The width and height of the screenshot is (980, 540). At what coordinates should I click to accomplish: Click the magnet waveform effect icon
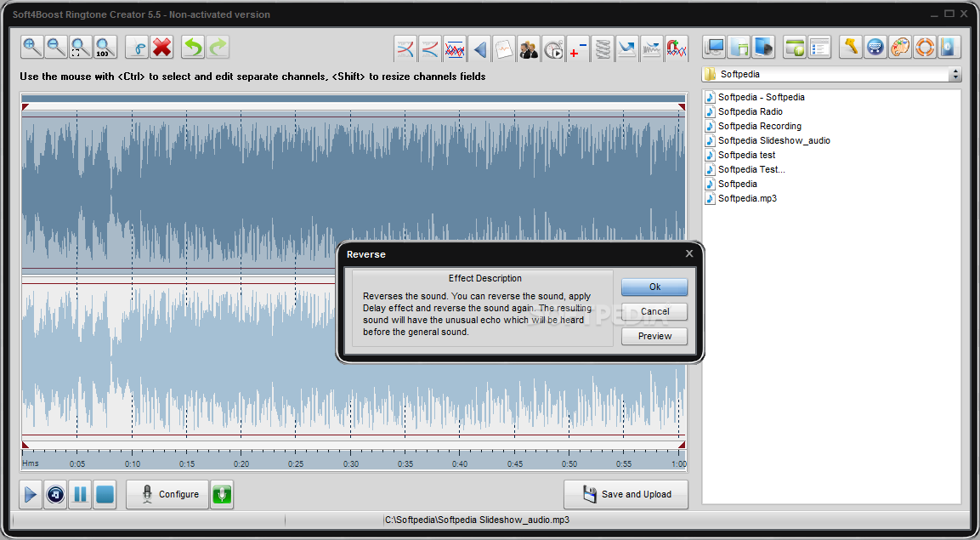(677, 48)
